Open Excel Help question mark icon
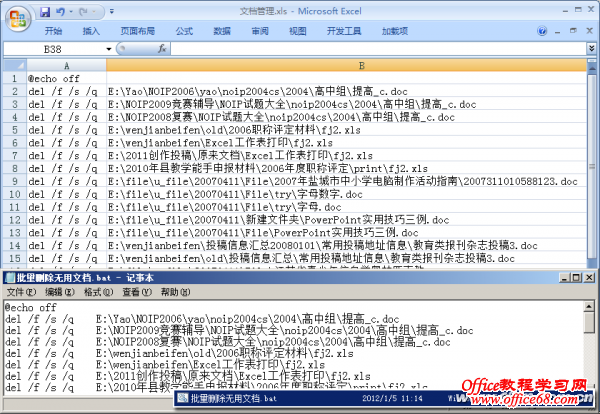The height and width of the screenshot is (414, 600). (542, 31)
